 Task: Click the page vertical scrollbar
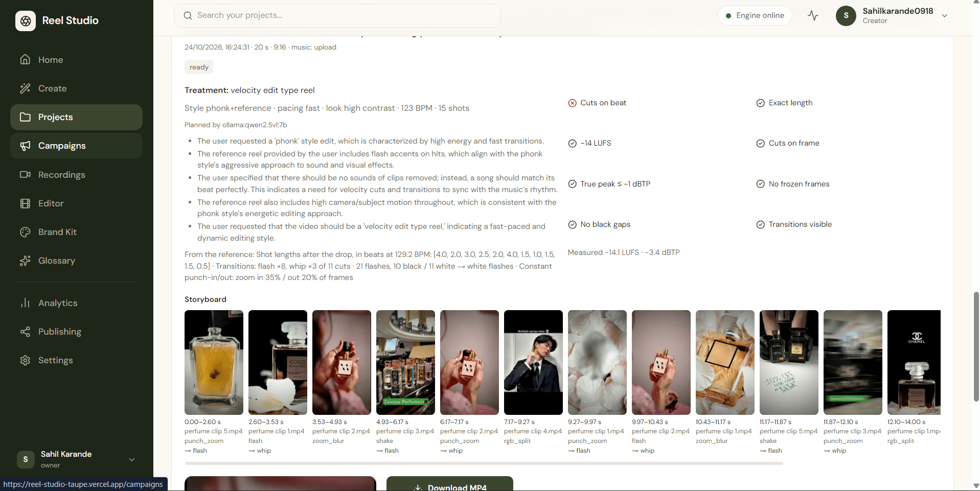point(976,346)
